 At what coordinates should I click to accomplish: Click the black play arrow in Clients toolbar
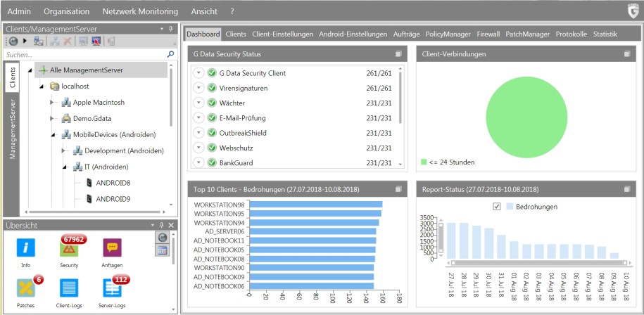pos(25,41)
